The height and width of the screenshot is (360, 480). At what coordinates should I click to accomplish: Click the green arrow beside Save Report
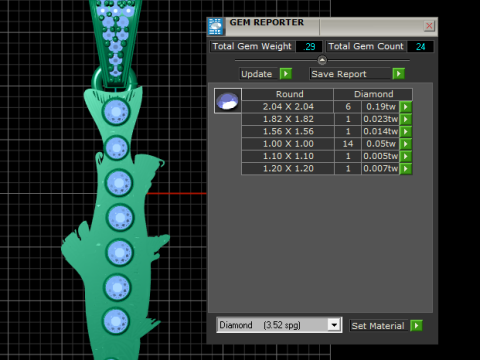pyautogui.click(x=399, y=74)
